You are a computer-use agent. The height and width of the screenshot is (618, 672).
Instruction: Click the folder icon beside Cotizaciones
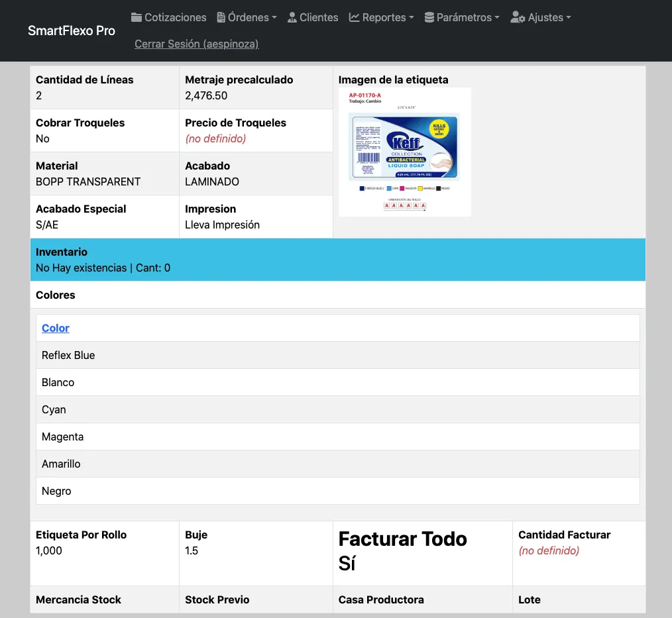pos(137,17)
